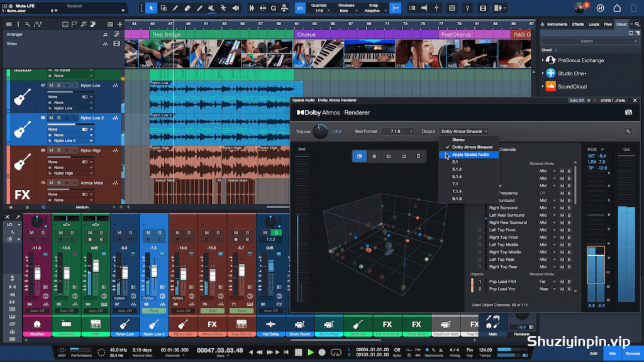Click the record button in transport
The height and width of the screenshot is (362, 644).
[322, 352]
